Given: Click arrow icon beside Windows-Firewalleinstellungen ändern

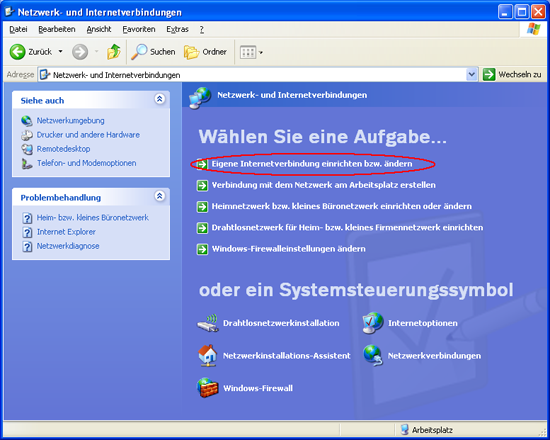Looking at the screenshot, I should coord(202,249).
